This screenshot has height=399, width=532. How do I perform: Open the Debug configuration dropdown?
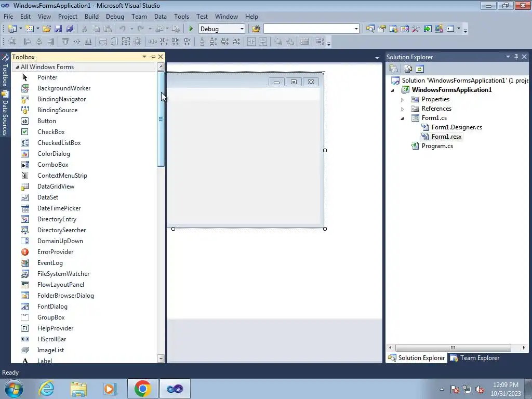242,29
